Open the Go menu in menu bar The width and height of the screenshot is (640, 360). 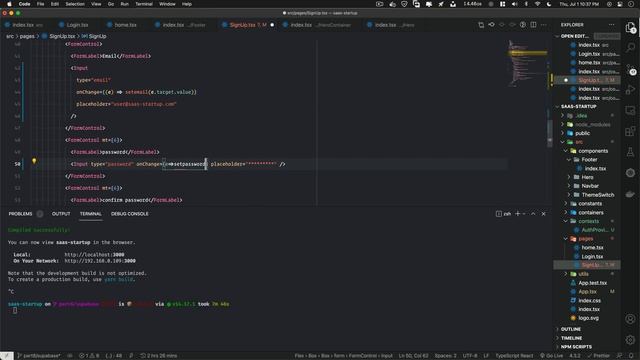(111, 4)
